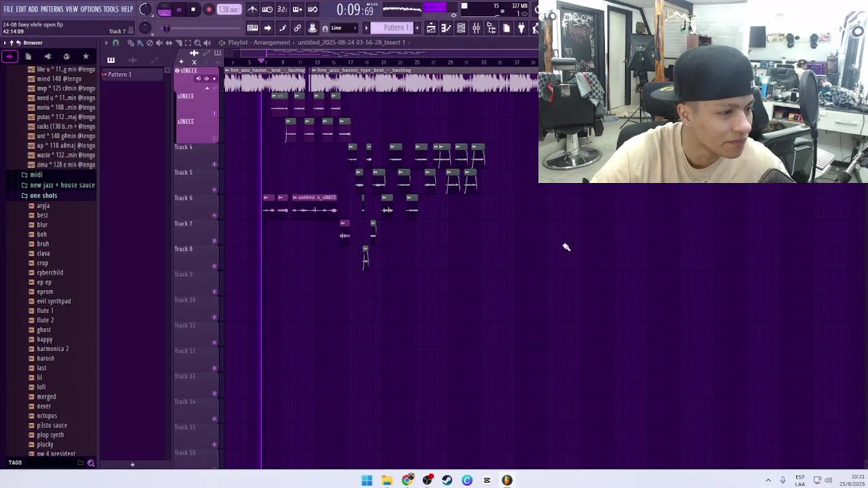This screenshot has height=488, width=868.
Task: Open the HELP menu
Action: point(127,9)
